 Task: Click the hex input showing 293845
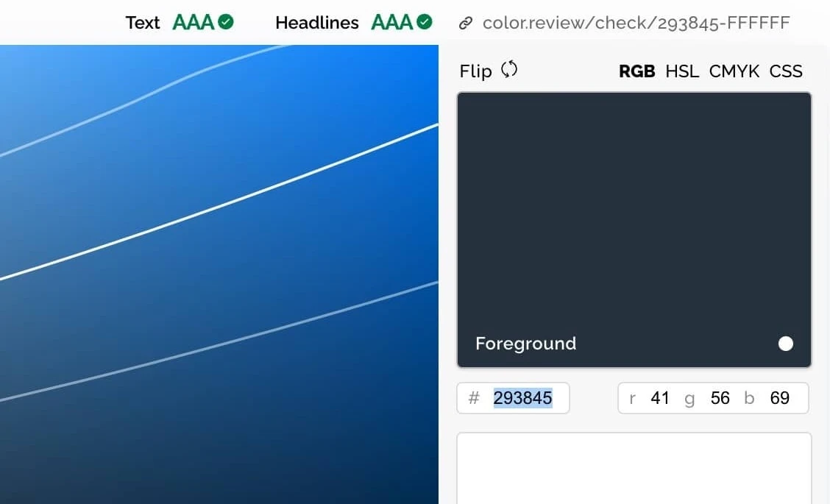(x=522, y=398)
